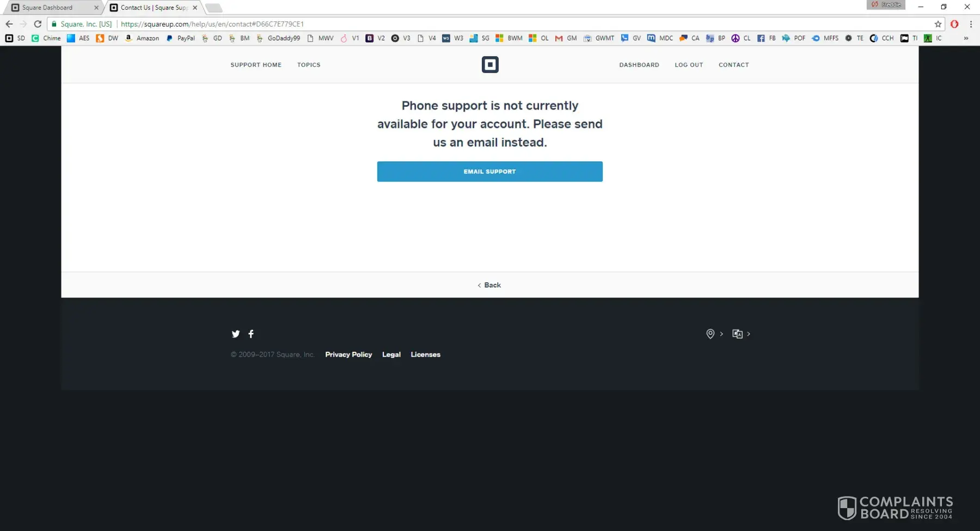Bookmark this page with the star icon

(938, 24)
